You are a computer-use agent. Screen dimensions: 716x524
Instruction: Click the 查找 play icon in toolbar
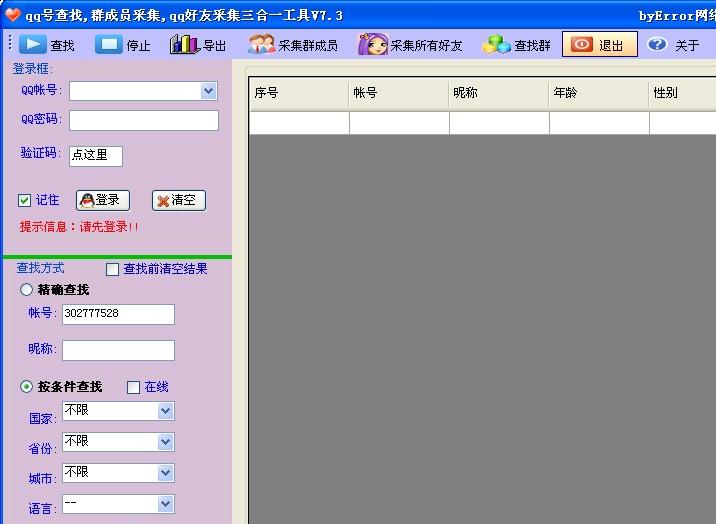[32, 44]
